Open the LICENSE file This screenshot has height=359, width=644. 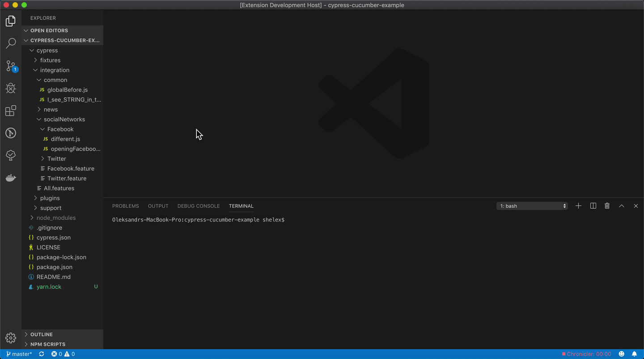(x=63, y=247)
